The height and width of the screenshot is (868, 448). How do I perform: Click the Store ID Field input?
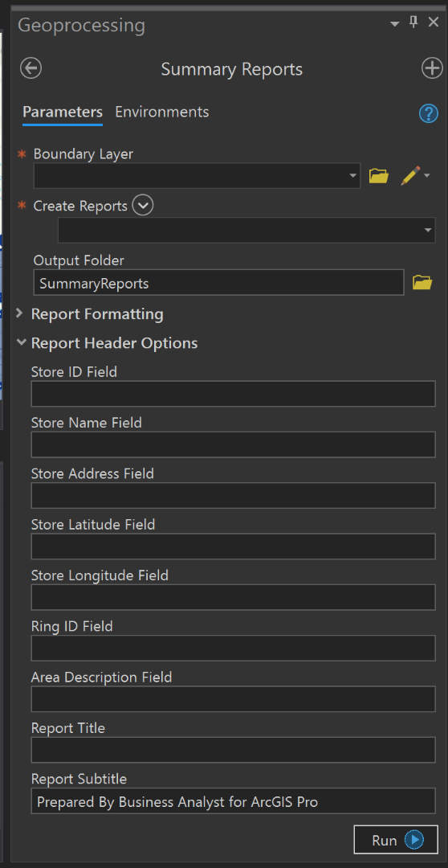point(233,394)
